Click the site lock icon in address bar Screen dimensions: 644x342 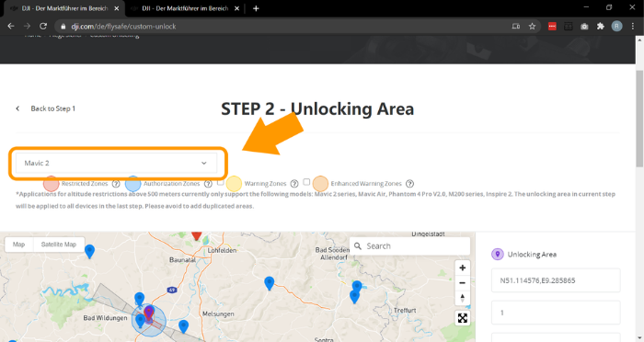[63, 27]
